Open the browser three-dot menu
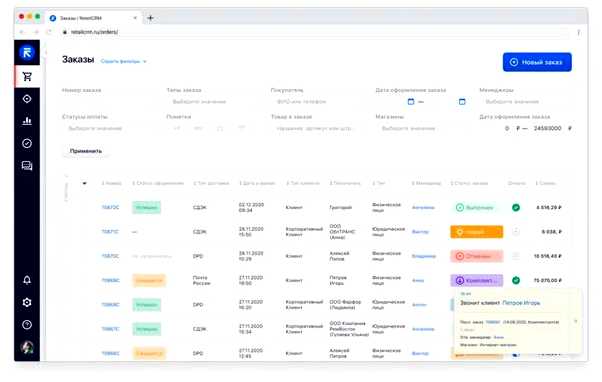 pos(578,33)
